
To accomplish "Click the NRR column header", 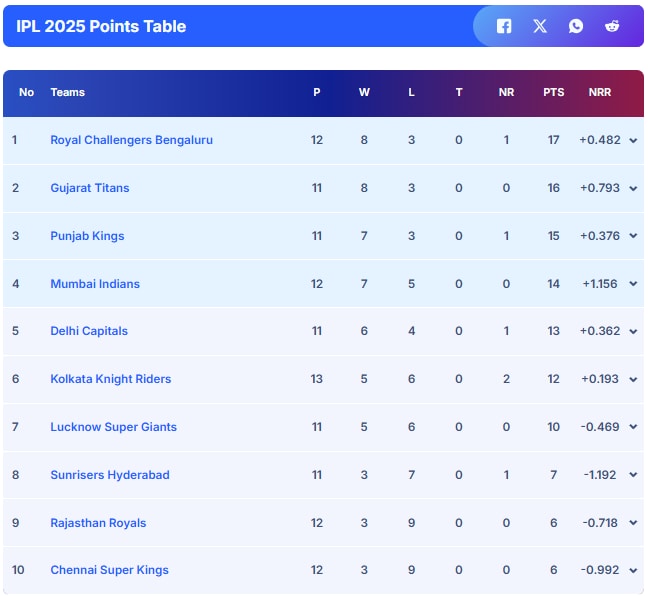I will pyautogui.click(x=600, y=92).
